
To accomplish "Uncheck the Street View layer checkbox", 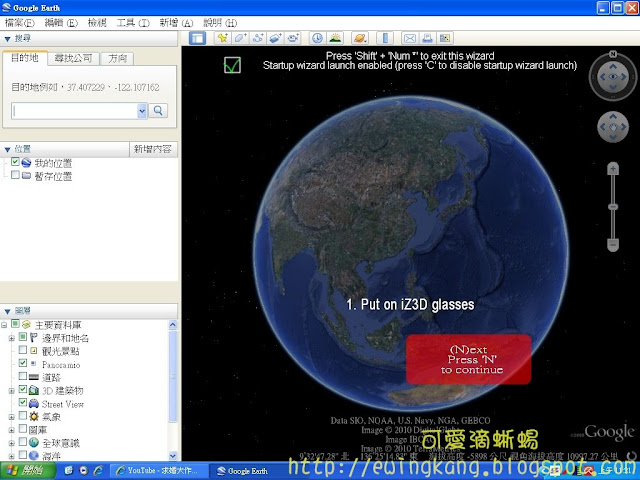I will click(x=23, y=402).
